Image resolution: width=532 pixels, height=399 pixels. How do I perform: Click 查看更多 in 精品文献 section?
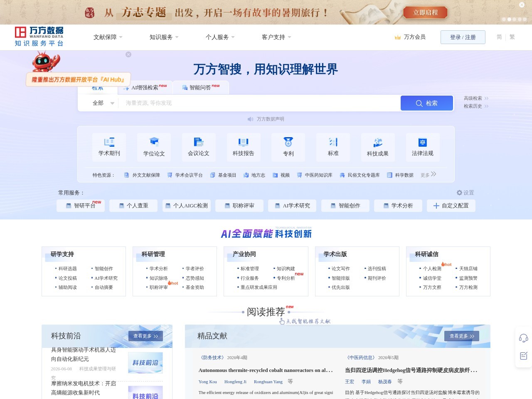pos(462,336)
